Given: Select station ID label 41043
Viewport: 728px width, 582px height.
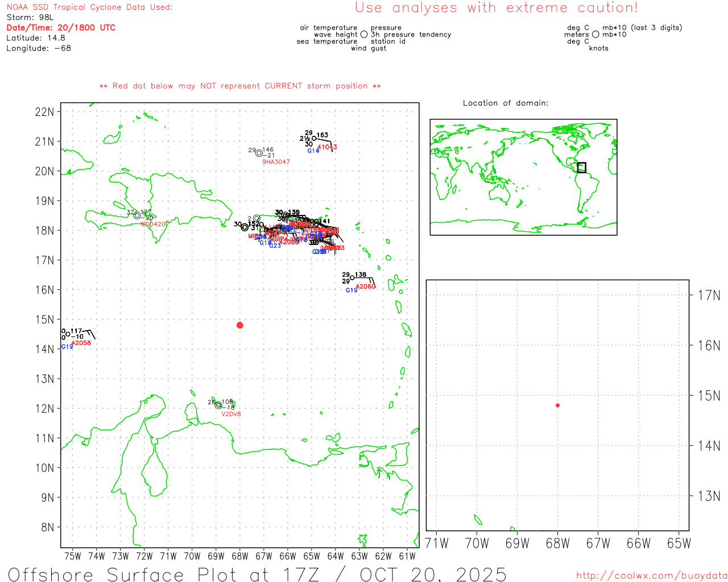Looking at the screenshot, I should (327, 147).
